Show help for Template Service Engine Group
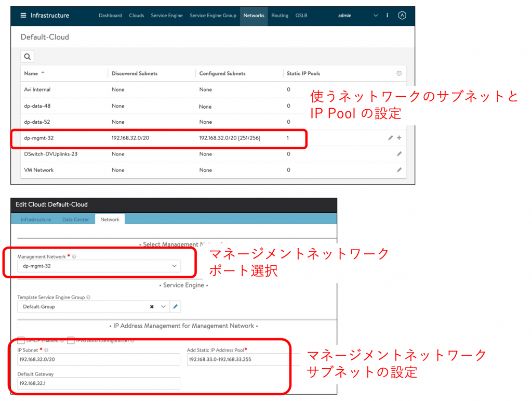Image resolution: width=532 pixels, height=401 pixels. point(88,297)
